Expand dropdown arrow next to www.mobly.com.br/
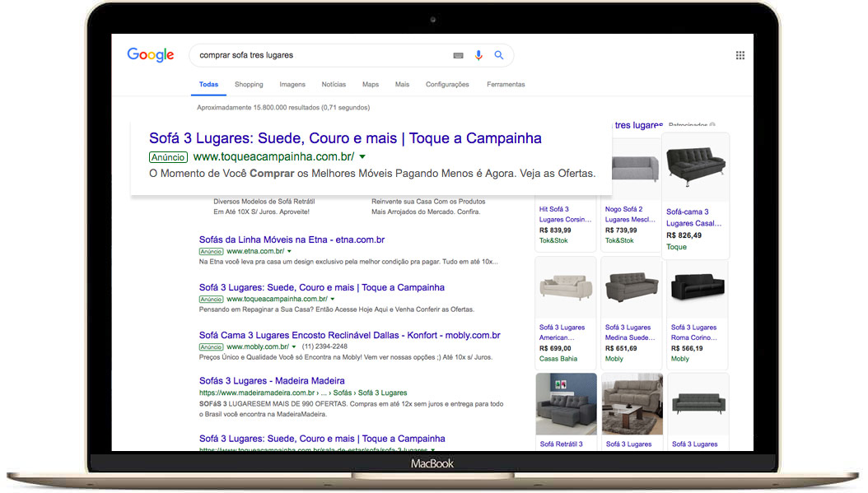The width and height of the screenshot is (868, 493). click(294, 347)
